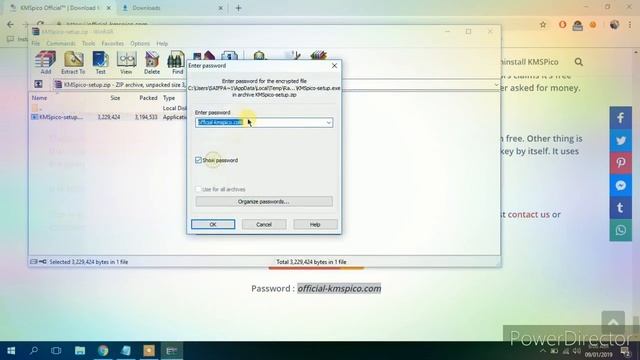Click the browser back arrow
Image resolution: width=640 pixels, height=360 pixels.
pyautogui.click(x=11, y=24)
